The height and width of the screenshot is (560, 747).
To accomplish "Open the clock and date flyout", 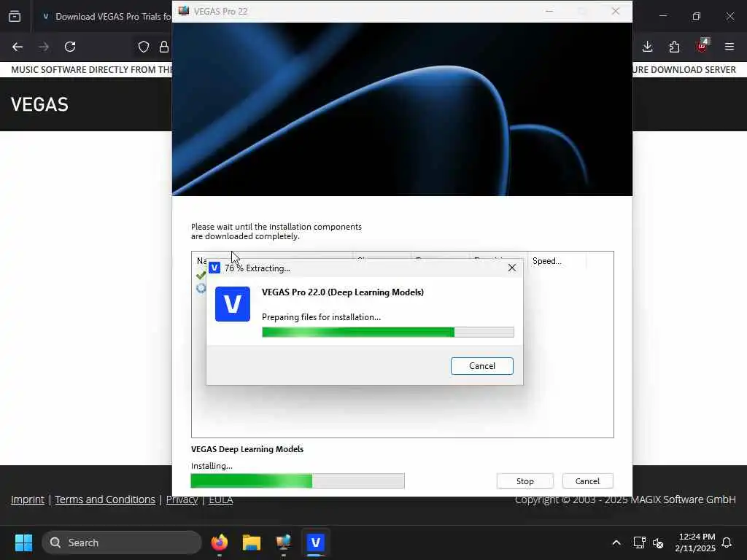I will tap(695, 542).
